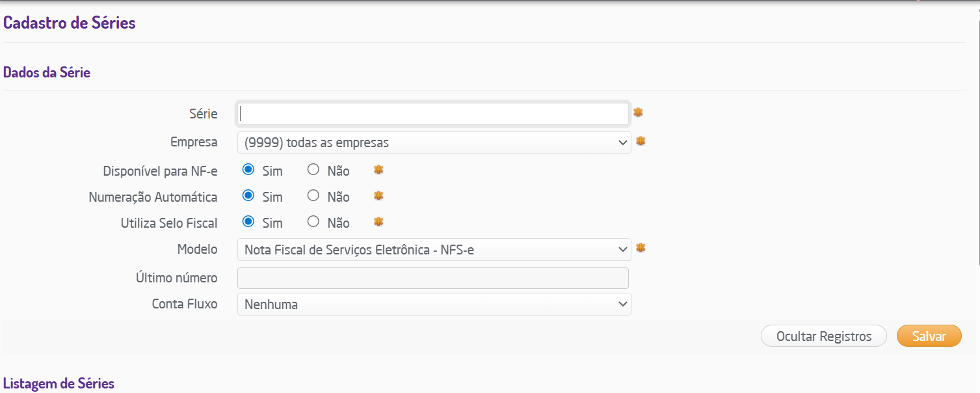Choose Sim for Numeração Automática

[248, 196]
